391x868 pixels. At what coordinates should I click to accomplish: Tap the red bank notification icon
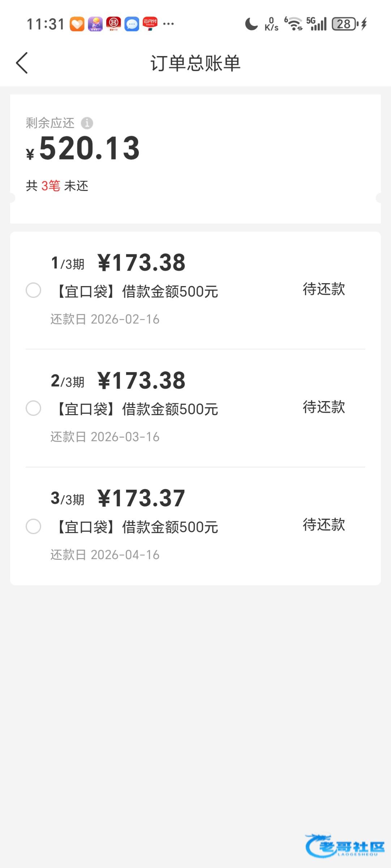click(113, 24)
